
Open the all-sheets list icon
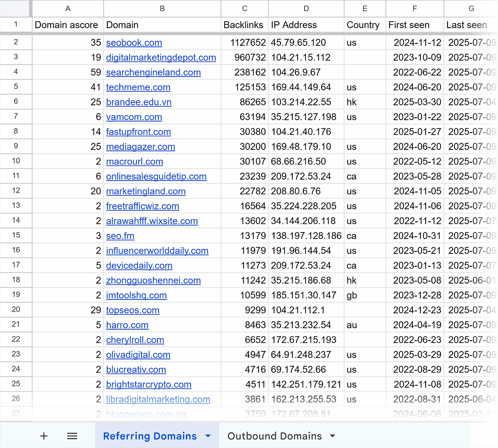tap(72, 436)
